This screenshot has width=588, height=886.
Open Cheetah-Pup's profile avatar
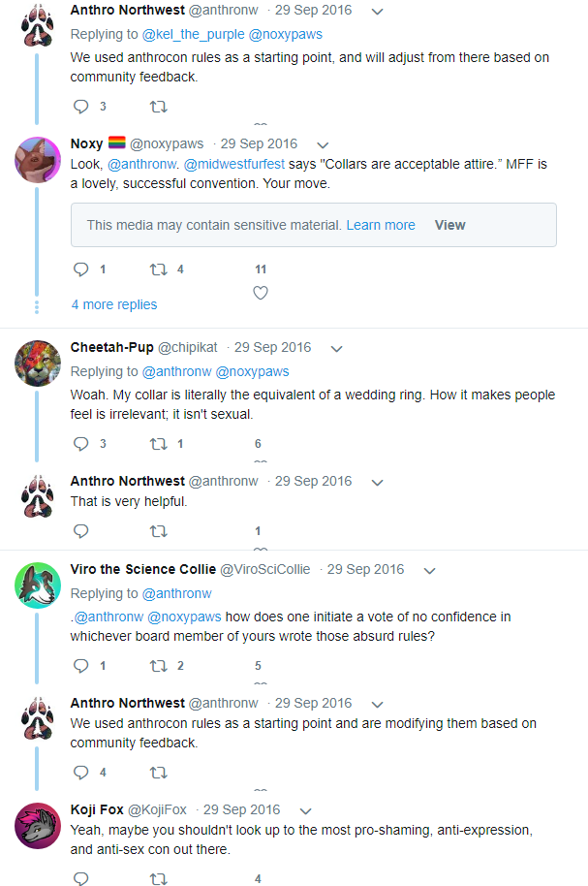[39, 364]
